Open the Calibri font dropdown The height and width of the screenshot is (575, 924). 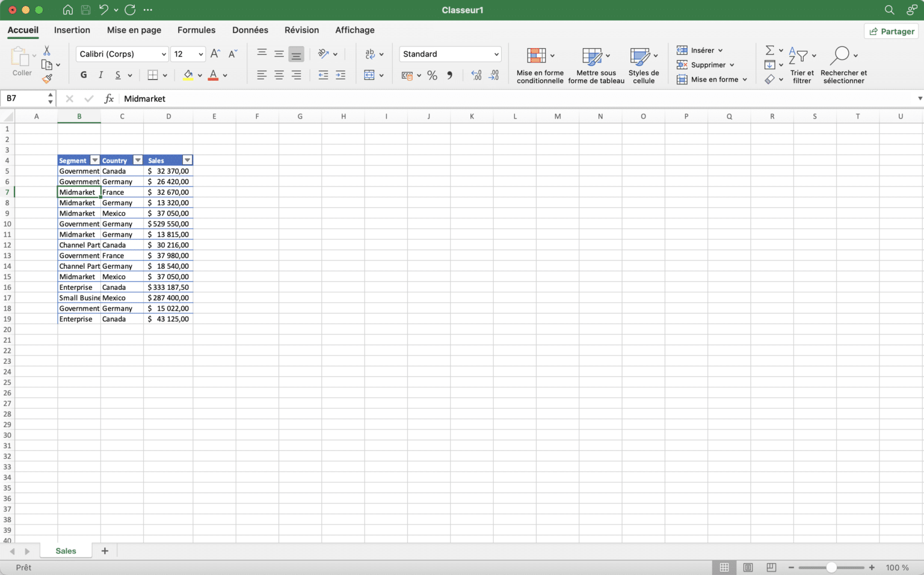(122, 54)
